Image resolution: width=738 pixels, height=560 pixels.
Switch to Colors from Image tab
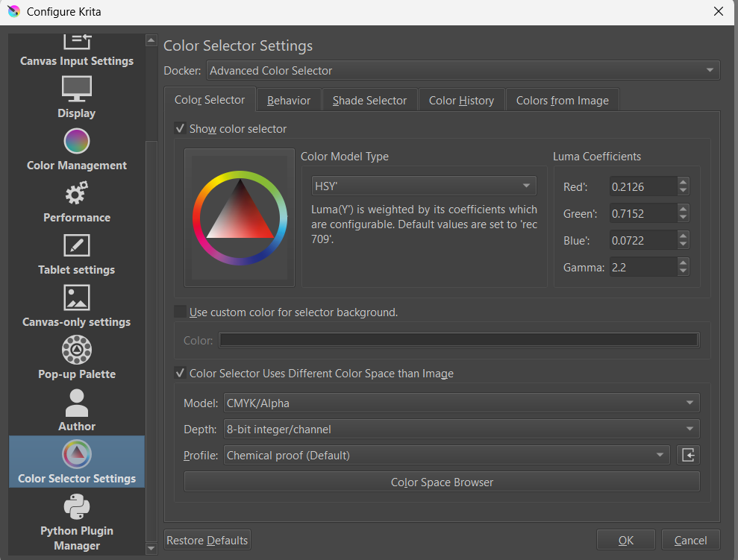point(562,100)
